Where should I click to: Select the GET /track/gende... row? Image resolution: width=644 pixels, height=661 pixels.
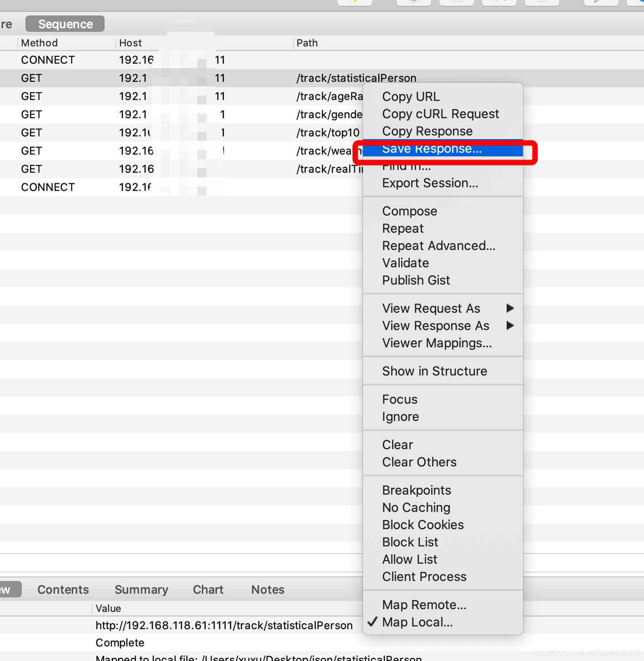(x=182, y=115)
